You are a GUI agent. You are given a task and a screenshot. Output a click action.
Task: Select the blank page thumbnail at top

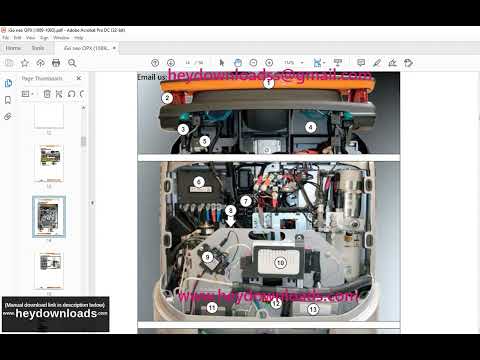click(49, 116)
